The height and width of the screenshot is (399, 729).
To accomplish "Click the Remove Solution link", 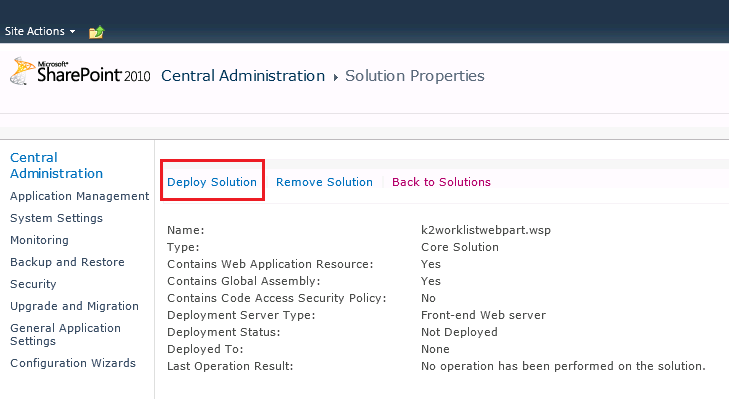I will tap(325, 182).
